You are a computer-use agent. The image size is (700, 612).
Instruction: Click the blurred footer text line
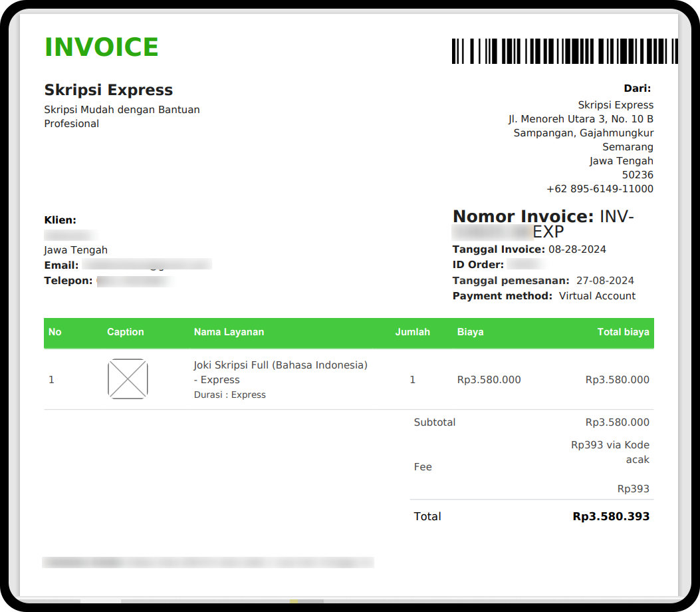coord(207,563)
